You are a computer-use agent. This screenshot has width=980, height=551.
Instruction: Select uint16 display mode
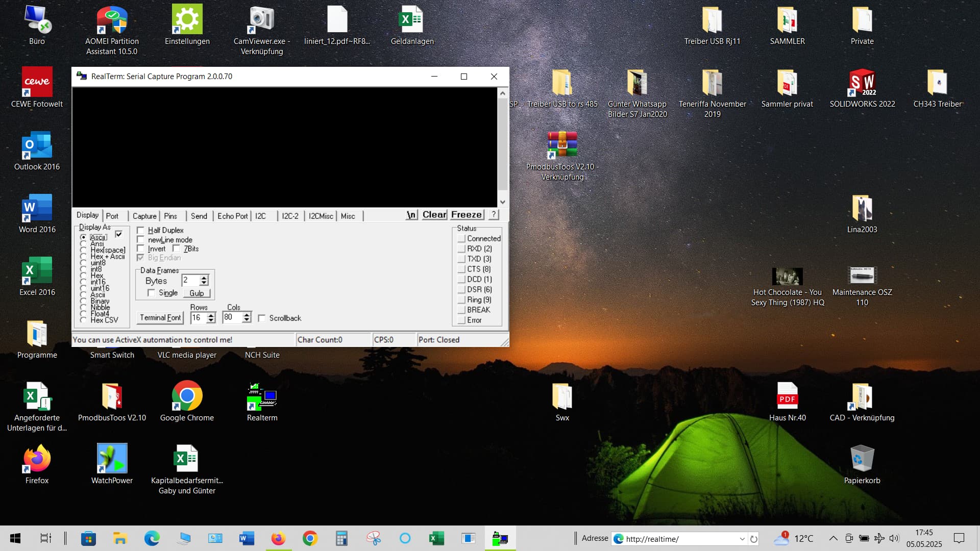pyautogui.click(x=83, y=288)
